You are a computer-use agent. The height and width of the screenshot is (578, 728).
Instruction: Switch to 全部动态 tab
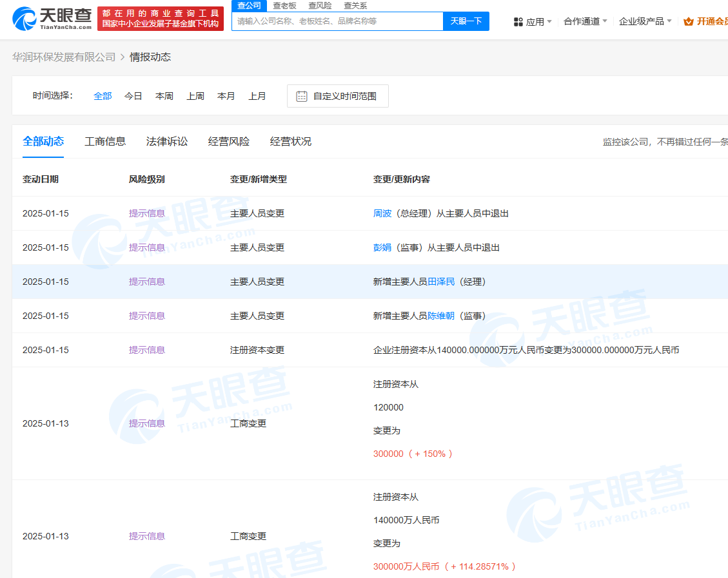(x=43, y=142)
